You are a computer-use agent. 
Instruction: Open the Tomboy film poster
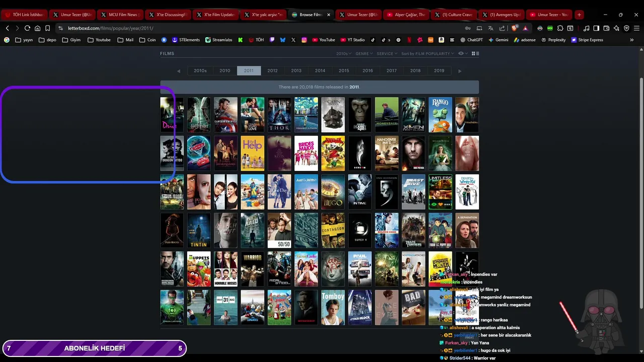pyautogui.click(x=333, y=308)
